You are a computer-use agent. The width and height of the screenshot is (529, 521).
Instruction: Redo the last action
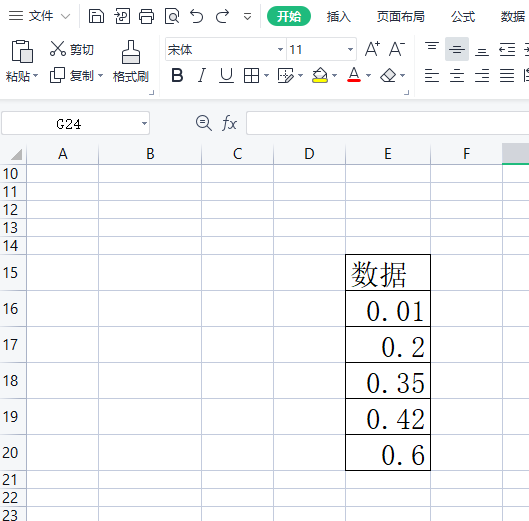(222, 16)
